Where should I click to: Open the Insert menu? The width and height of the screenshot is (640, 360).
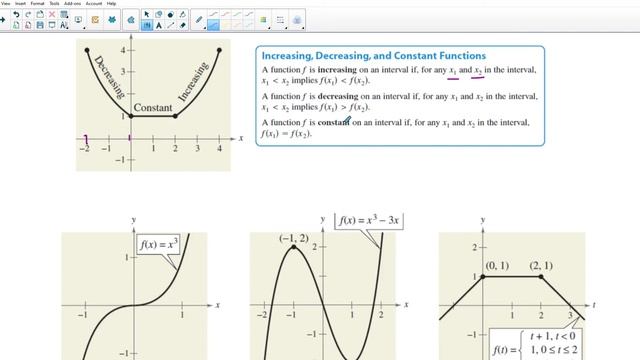20,3
